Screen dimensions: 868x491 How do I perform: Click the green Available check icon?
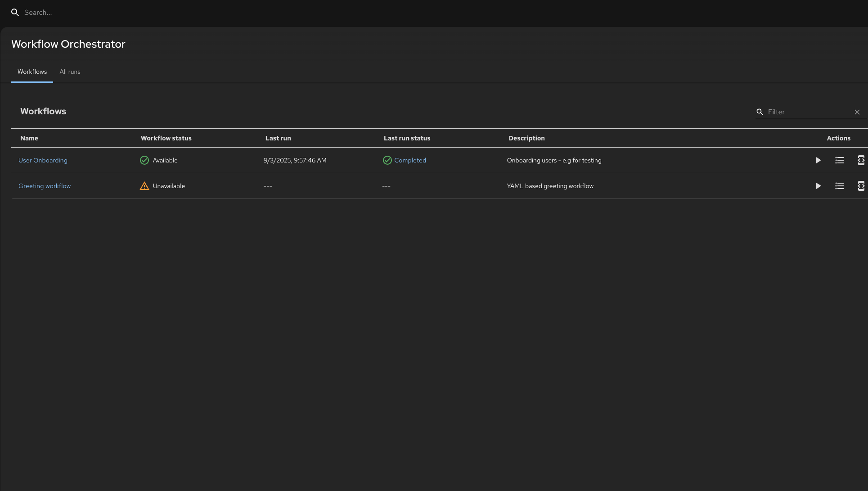coord(144,160)
